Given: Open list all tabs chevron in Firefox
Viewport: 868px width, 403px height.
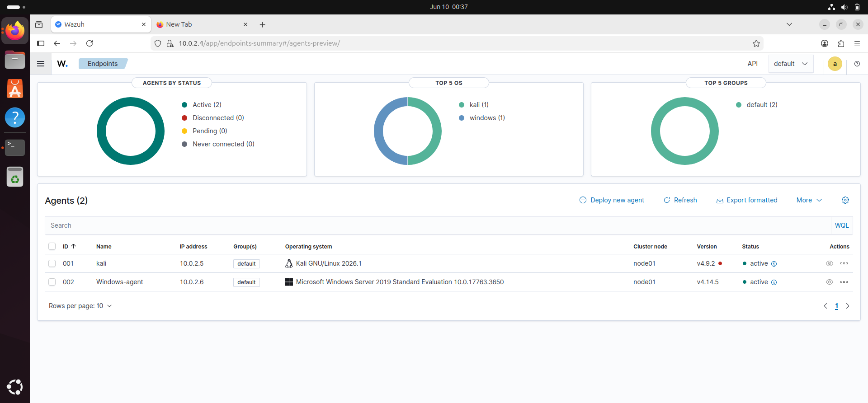Looking at the screenshot, I should point(789,24).
